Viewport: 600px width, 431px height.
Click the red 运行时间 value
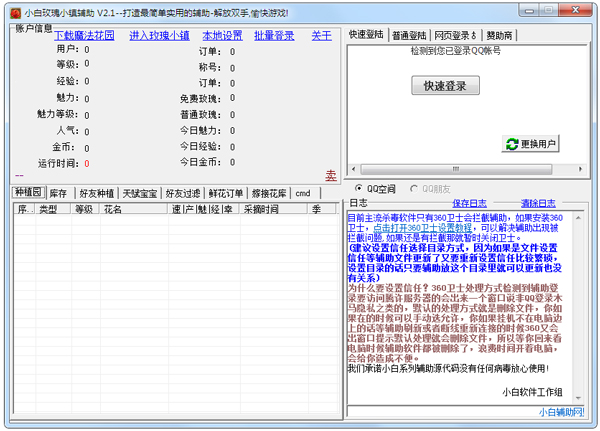coord(87,164)
